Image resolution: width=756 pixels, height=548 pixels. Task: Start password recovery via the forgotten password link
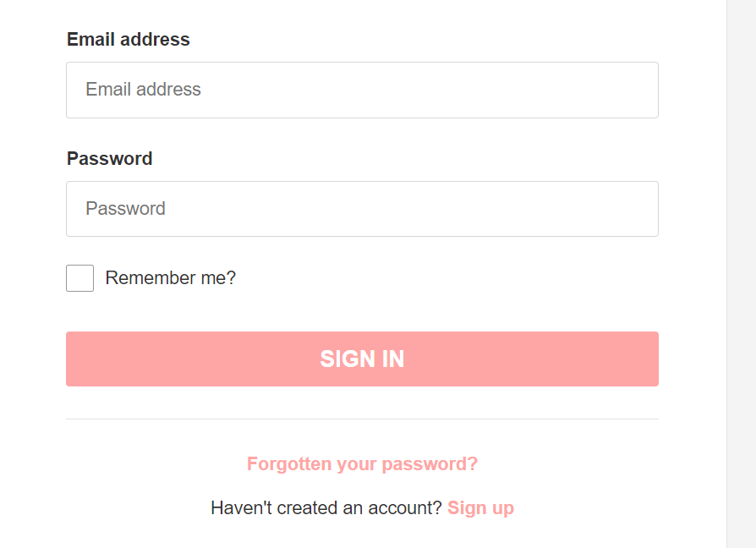pyautogui.click(x=362, y=464)
